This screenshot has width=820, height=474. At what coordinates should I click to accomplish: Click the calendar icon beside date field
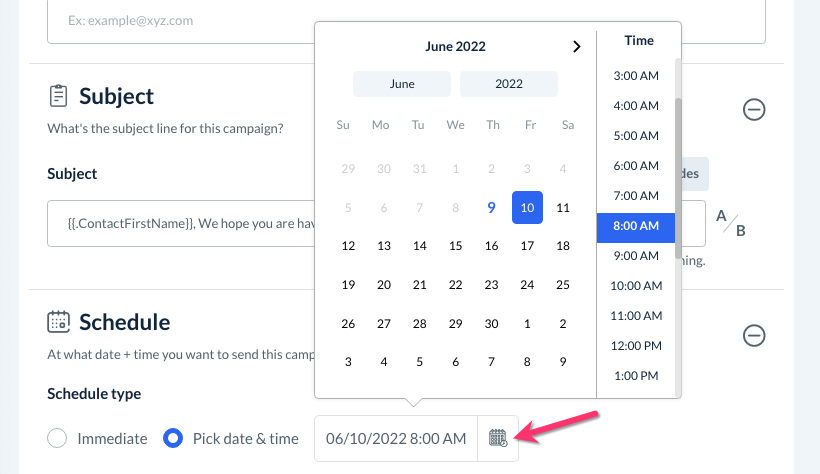pyautogui.click(x=498, y=438)
